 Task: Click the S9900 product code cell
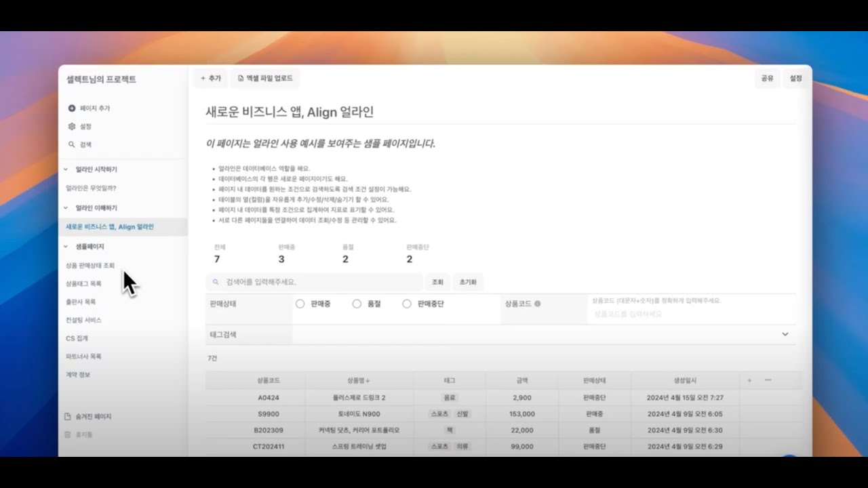pyautogui.click(x=269, y=414)
